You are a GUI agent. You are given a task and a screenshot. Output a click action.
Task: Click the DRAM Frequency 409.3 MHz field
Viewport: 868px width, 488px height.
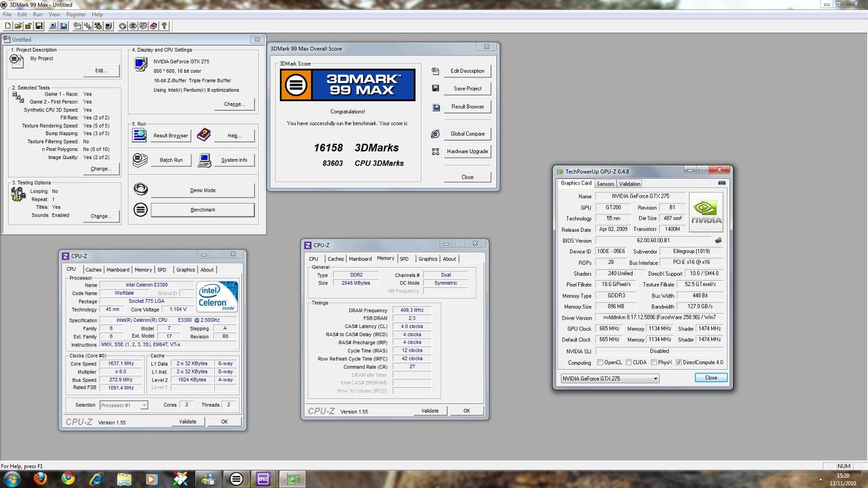click(x=412, y=310)
